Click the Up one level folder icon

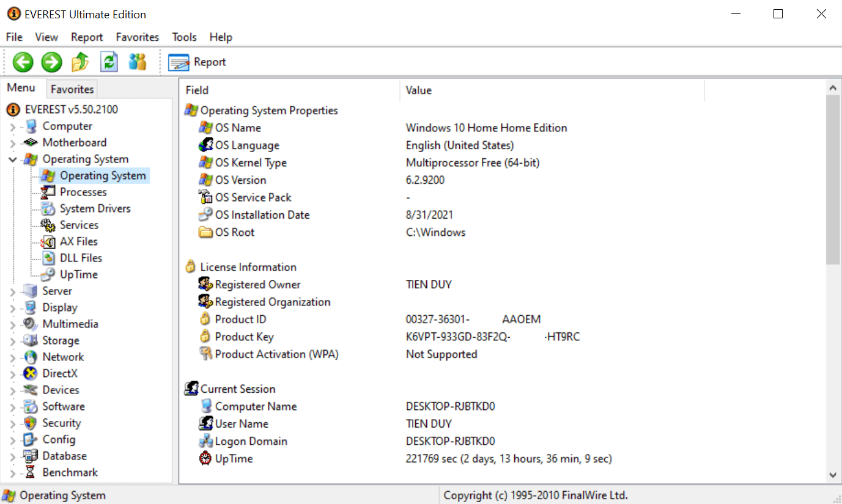click(x=80, y=62)
